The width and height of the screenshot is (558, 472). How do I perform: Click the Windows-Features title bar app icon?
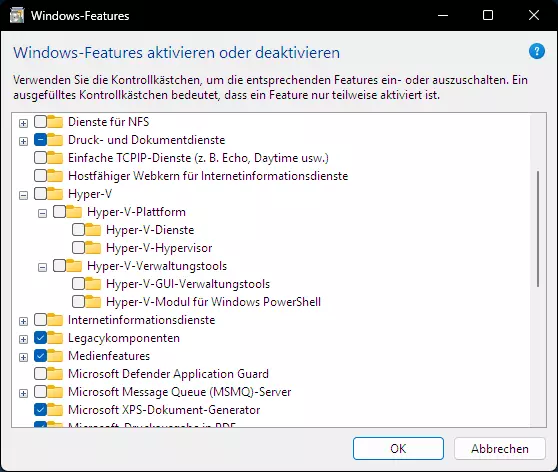[x=17, y=16]
